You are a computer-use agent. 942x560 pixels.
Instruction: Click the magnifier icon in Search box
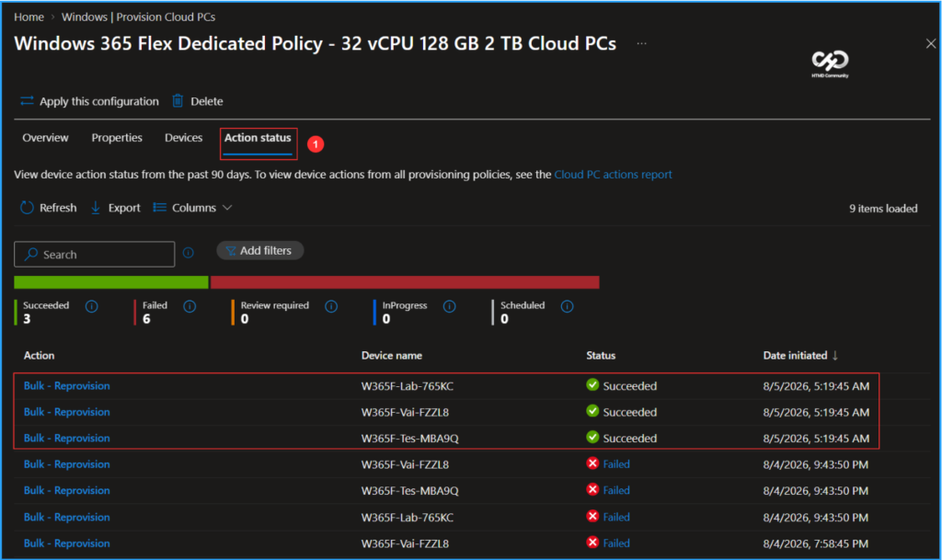click(31, 254)
